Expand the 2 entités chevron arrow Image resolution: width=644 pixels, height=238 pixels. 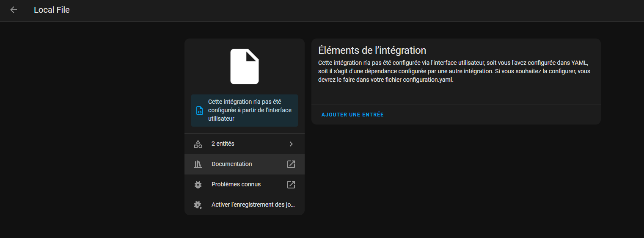coord(291,144)
